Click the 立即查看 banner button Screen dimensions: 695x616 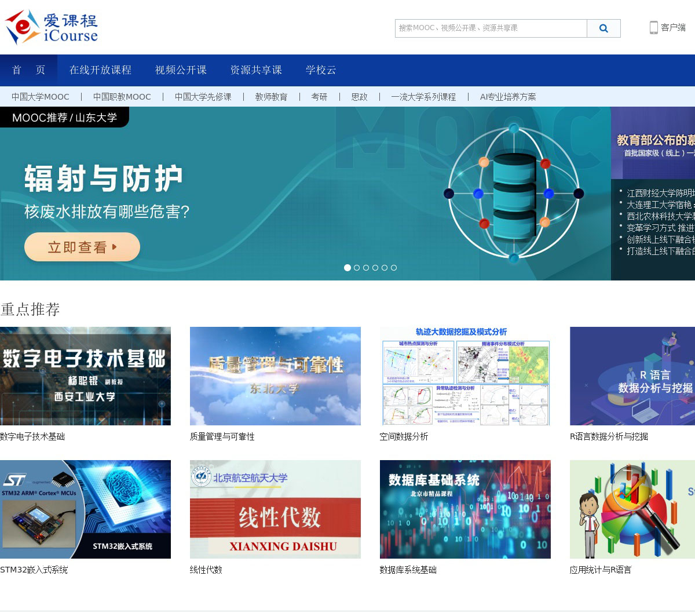click(82, 247)
